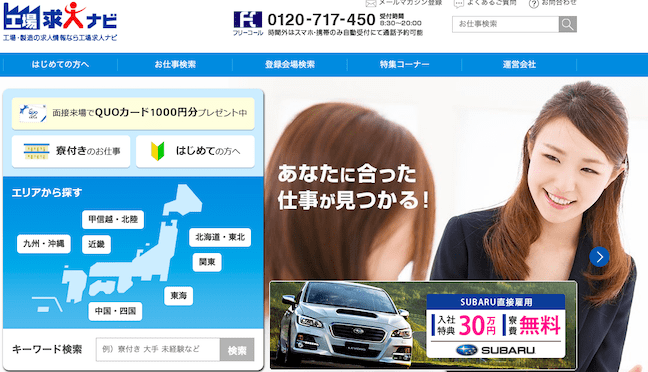Image resolution: width=648 pixels, height=372 pixels.
Task: Open 特集コーナー in the navigation bar
Action: [x=405, y=64]
